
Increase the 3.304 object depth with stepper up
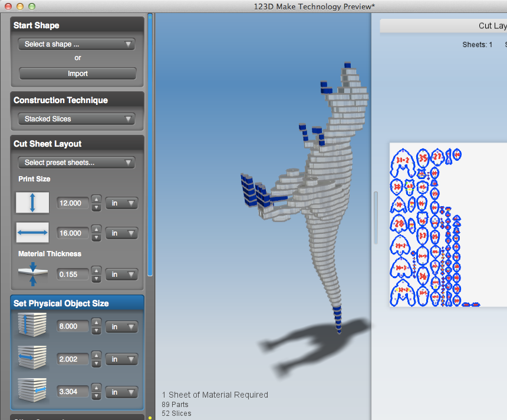click(x=96, y=388)
